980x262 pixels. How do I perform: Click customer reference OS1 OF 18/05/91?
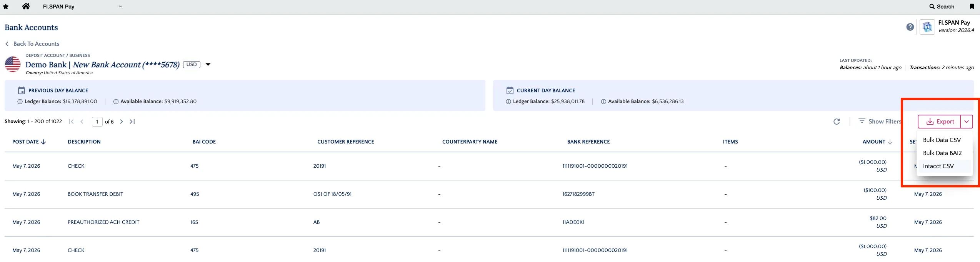(x=332, y=194)
